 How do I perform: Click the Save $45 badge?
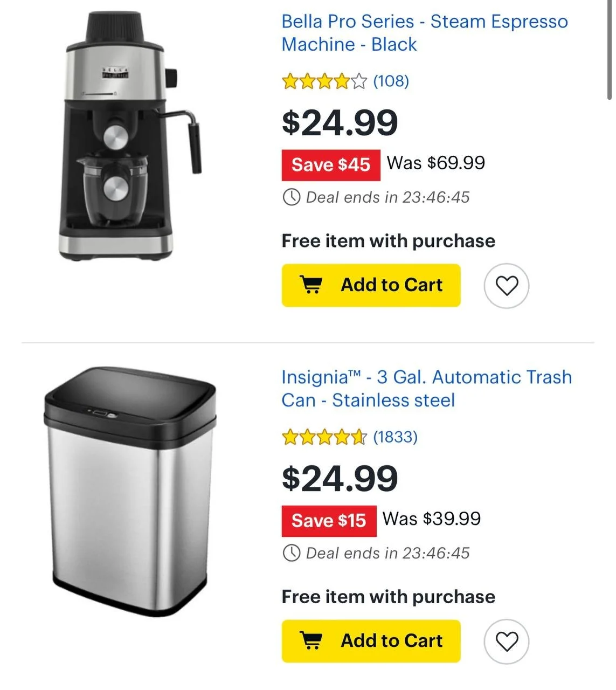pos(331,165)
